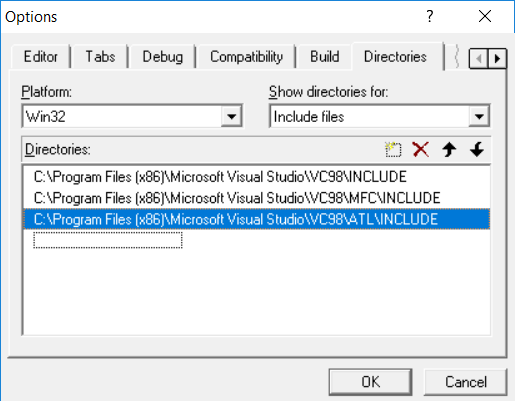Screen dimensions: 515x401
Task: Switch to the Editor tab
Action: click(x=41, y=57)
